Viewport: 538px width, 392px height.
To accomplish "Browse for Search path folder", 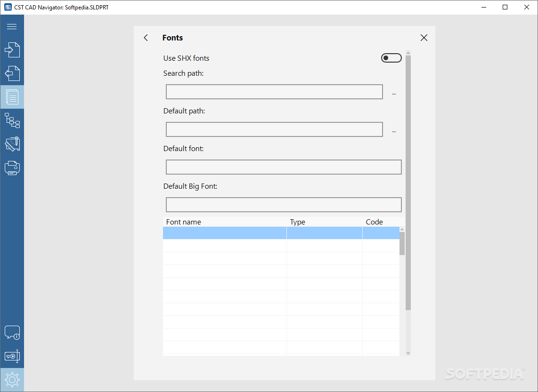I will click(394, 94).
